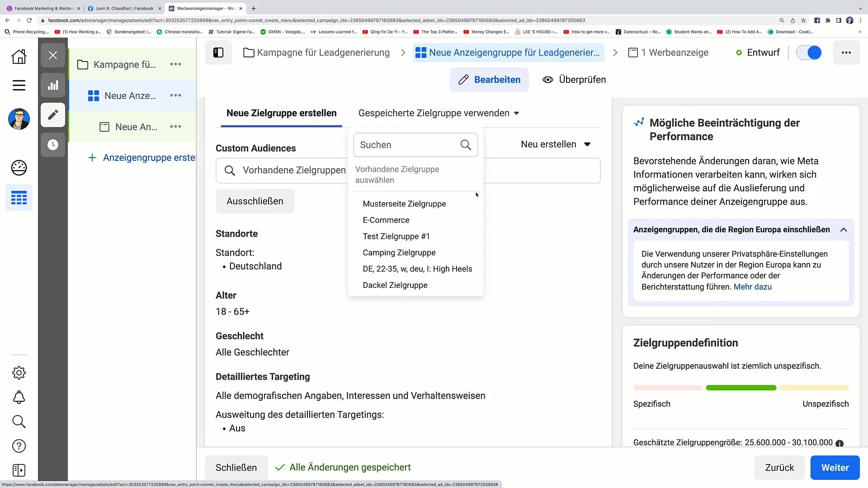Viewport: 868px width, 488px height.
Task: Toggle the side panel layout button
Action: 218,52
